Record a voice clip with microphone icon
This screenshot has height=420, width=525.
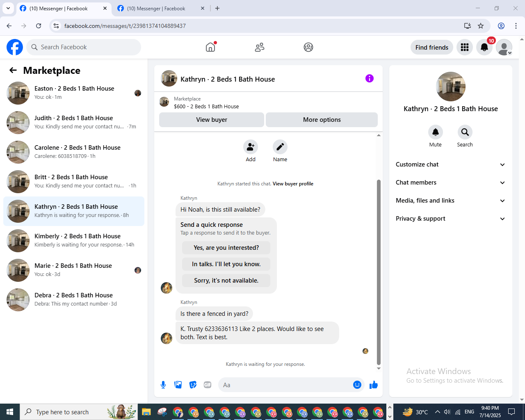163,385
